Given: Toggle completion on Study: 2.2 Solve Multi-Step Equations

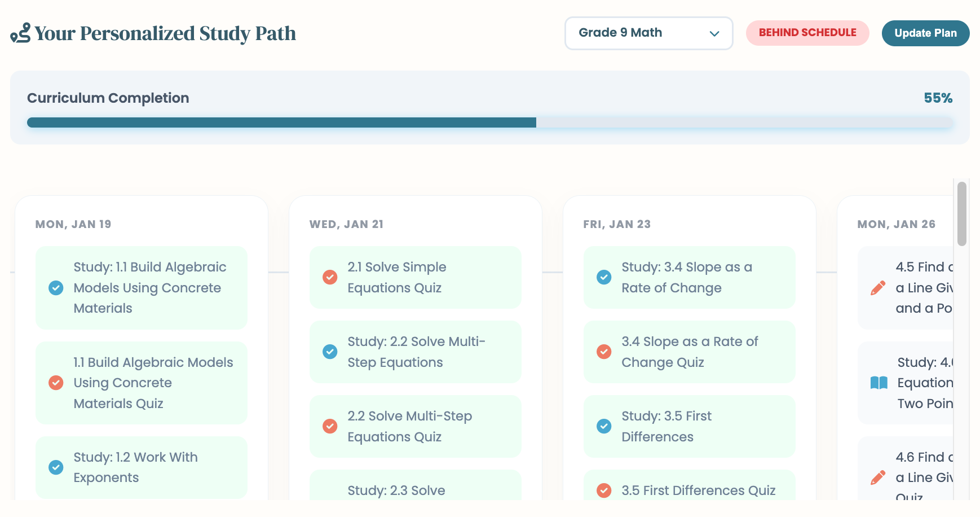Looking at the screenshot, I should 330,352.
